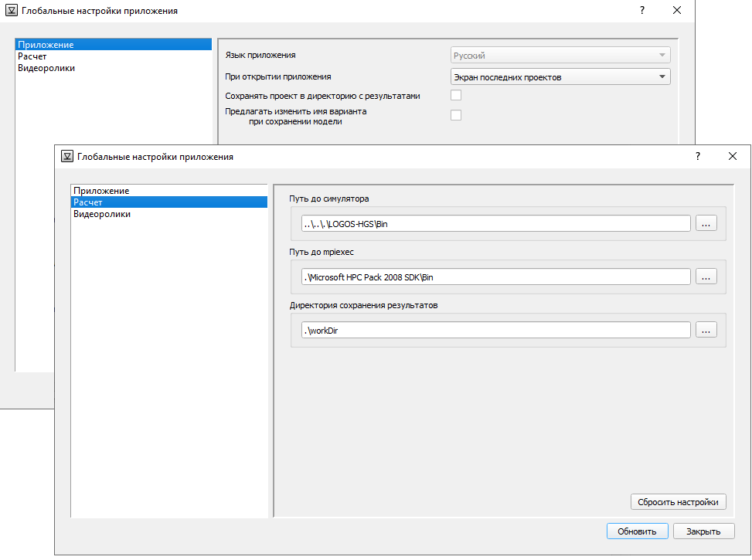
Task: Browse for simulator path with ellipsis button
Action: pyautogui.click(x=706, y=223)
